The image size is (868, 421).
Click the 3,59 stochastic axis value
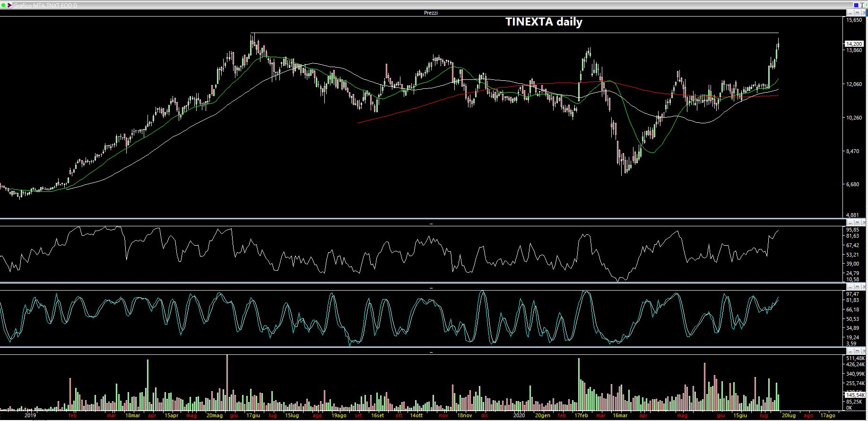[851, 344]
